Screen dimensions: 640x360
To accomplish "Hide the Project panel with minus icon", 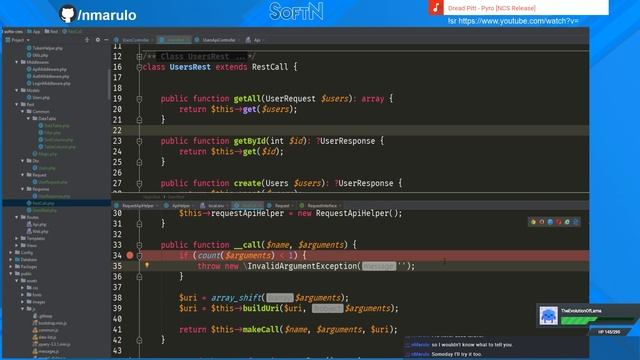I will (106, 40).
